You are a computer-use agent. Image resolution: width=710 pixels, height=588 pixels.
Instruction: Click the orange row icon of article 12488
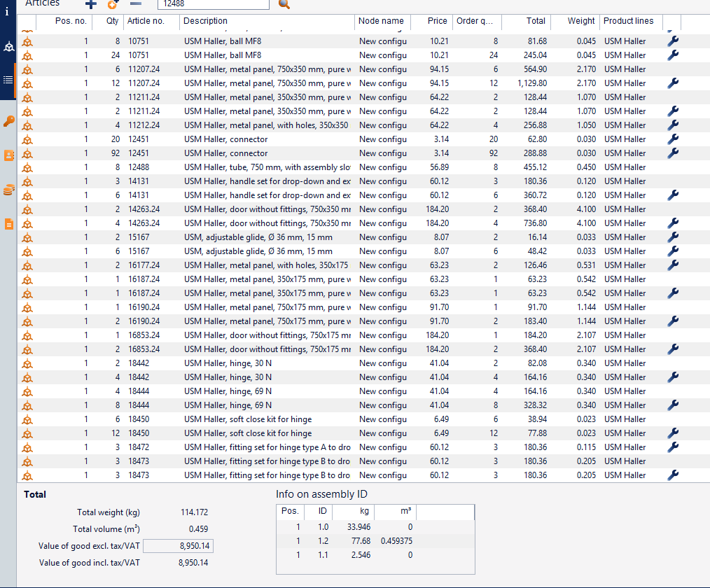27,168
